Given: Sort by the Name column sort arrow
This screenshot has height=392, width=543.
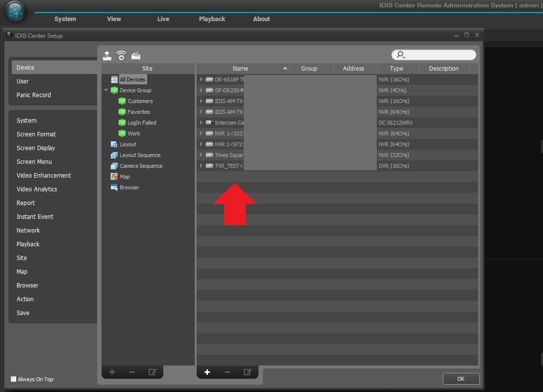Looking at the screenshot, I should (285, 68).
